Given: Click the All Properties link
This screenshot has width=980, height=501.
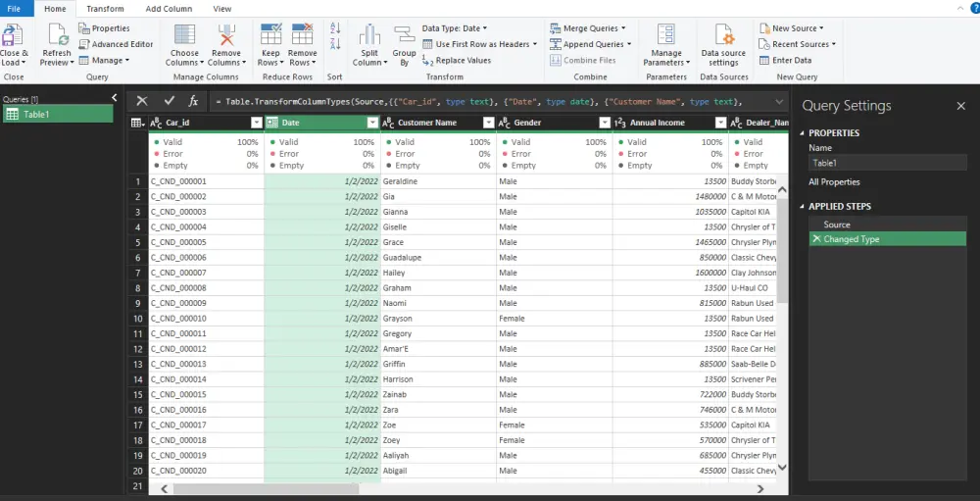Looking at the screenshot, I should tap(834, 182).
